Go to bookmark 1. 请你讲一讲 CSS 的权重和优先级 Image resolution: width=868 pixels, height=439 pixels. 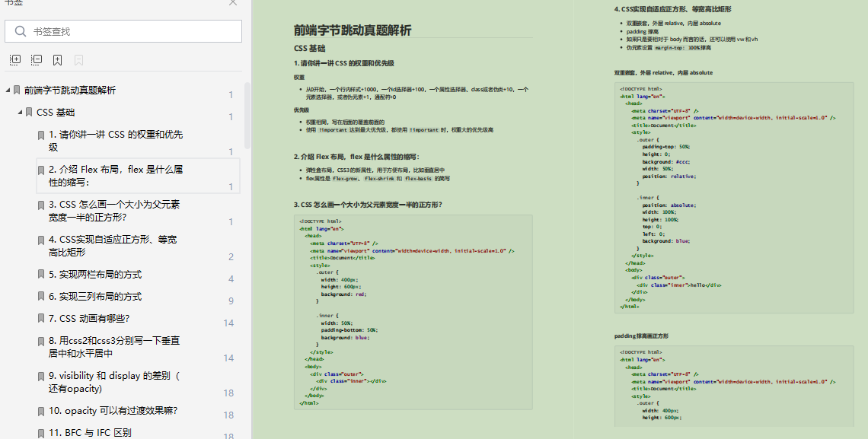(x=116, y=141)
